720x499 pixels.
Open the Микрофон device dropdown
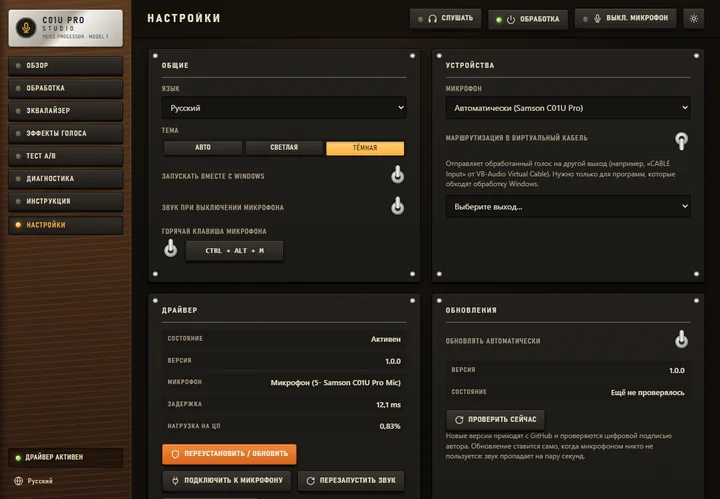pyautogui.click(x=568, y=108)
